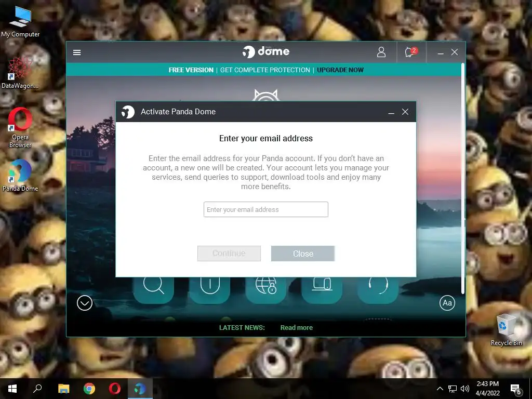Launch Opera from the taskbar
Viewport: 532px width, 399px height.
pos(115,389)
